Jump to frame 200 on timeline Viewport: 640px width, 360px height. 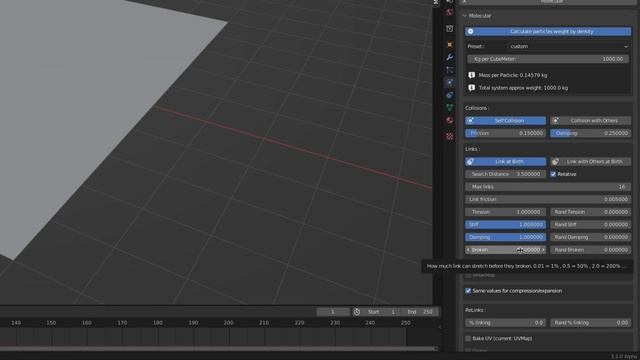coord(228,323)
